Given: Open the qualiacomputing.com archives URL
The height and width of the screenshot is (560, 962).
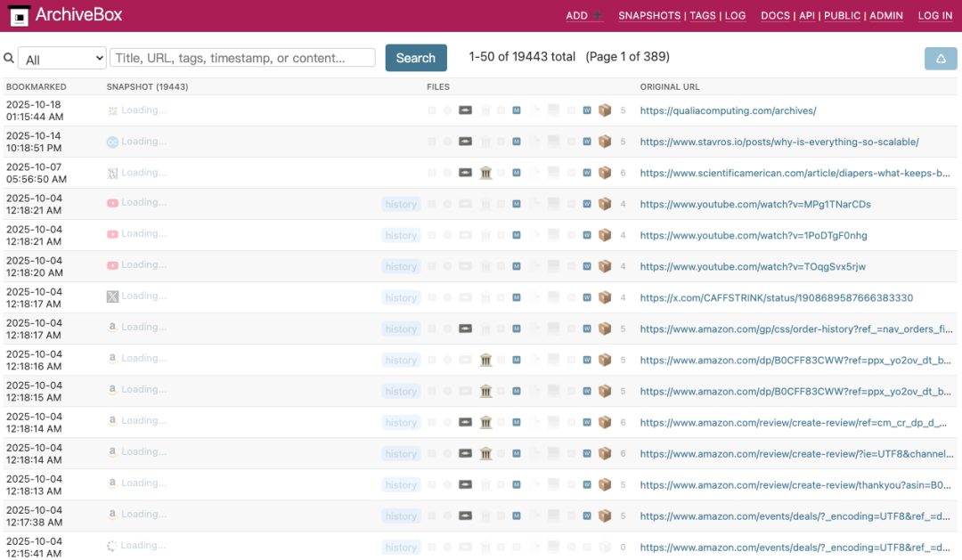Looking at the screenshot, I should click(728, 111).
